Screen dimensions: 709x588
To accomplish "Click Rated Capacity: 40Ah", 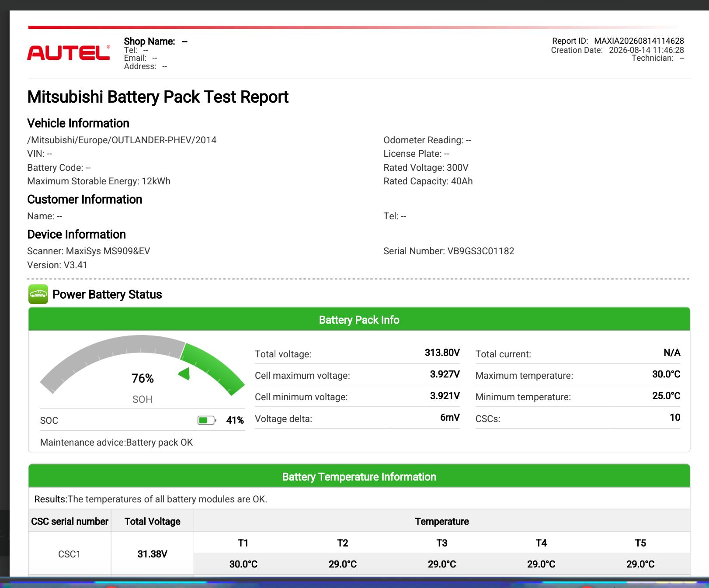I will (x=428, y=181).
